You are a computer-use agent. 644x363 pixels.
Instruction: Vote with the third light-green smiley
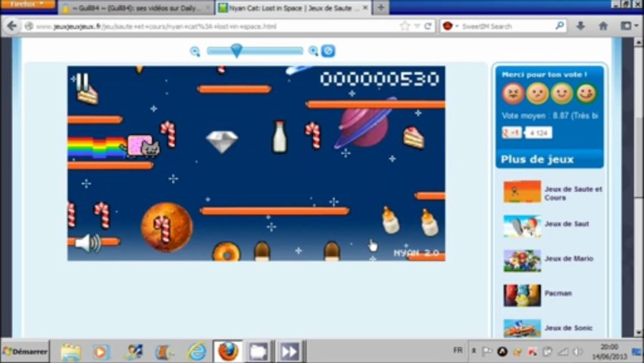(561, 93)
